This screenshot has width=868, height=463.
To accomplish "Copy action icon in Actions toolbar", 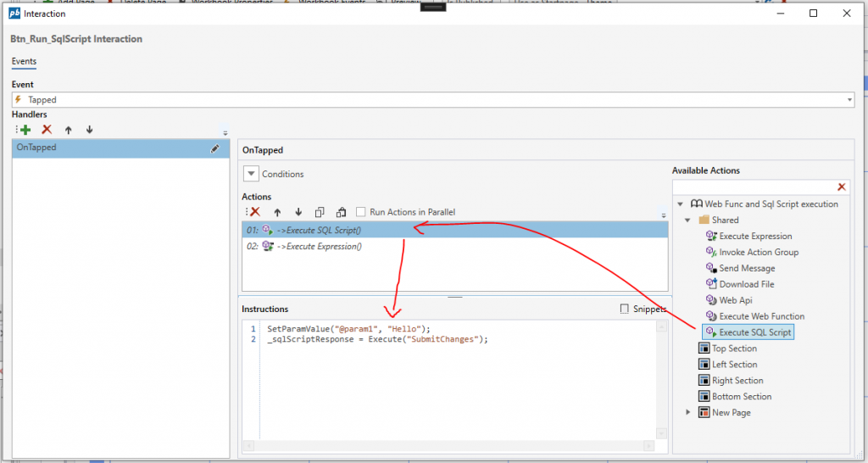I will click(x=320, y=212).
